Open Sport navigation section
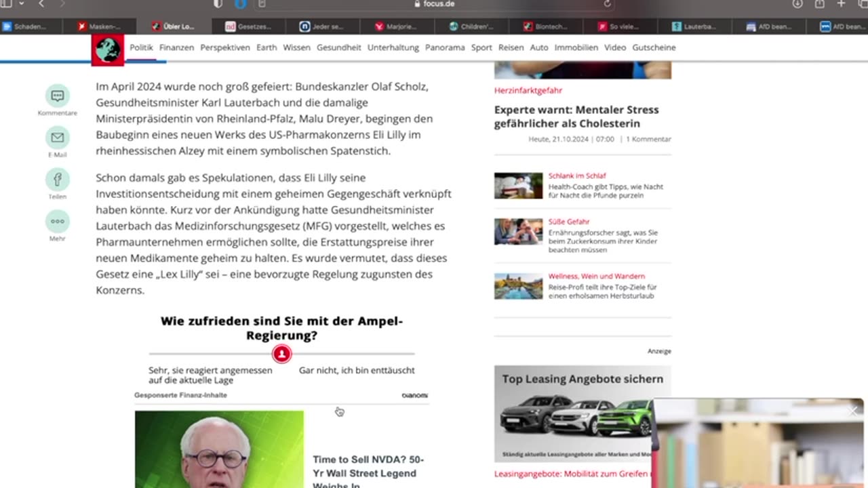The image size is (868, 488). coord(481,47)
